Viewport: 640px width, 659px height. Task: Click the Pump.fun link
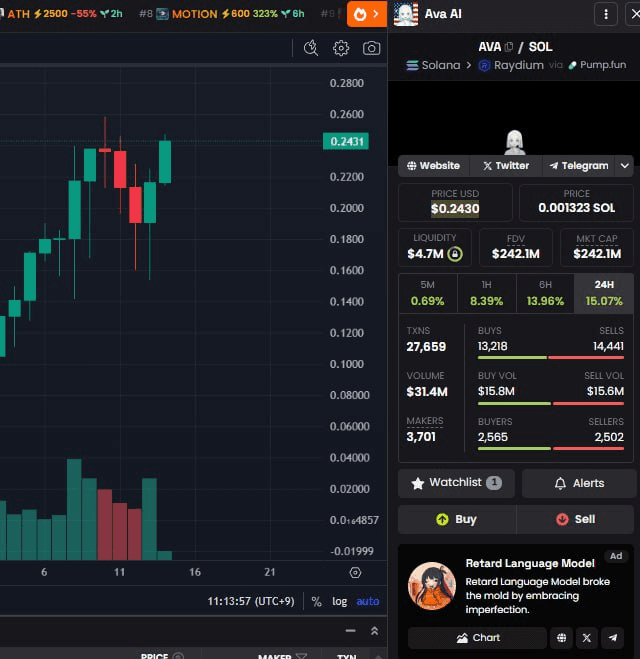pyautogui.click(x=597, y=65)
